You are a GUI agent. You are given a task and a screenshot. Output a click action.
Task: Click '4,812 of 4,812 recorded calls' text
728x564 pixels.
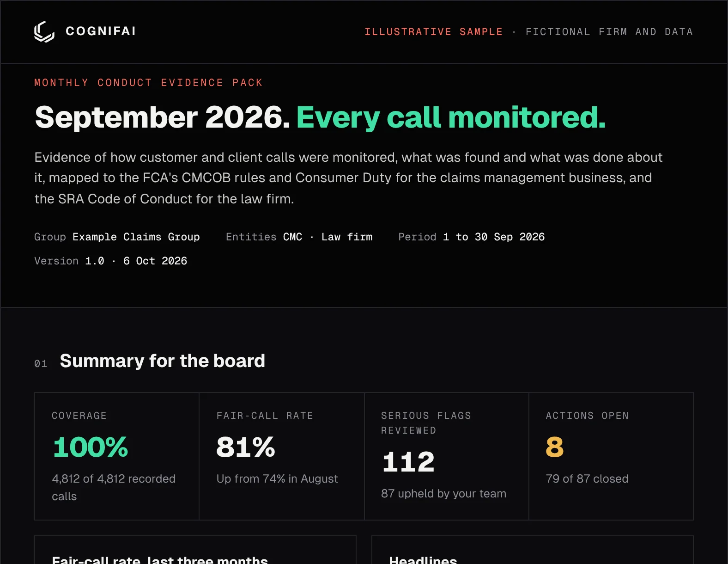(x=114, y=487)
